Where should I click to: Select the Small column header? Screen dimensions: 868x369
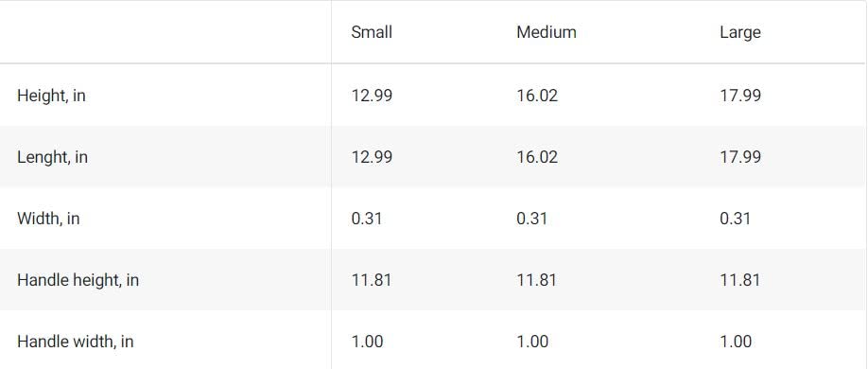pos(372,32)
